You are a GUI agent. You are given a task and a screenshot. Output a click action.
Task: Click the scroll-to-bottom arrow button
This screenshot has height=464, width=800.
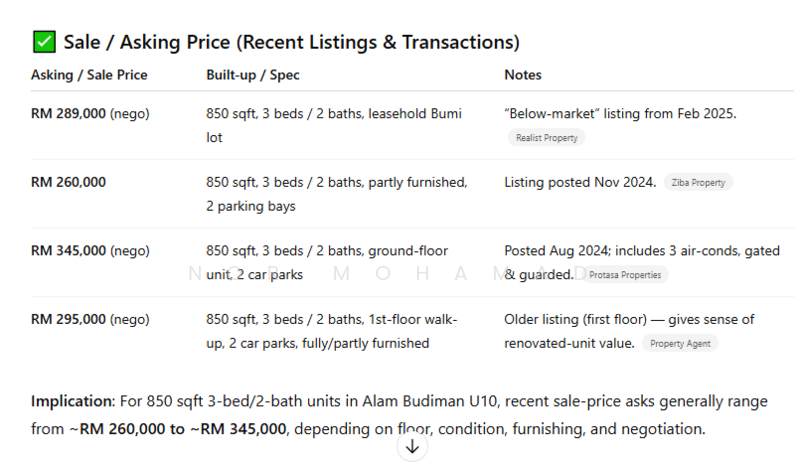412,446
